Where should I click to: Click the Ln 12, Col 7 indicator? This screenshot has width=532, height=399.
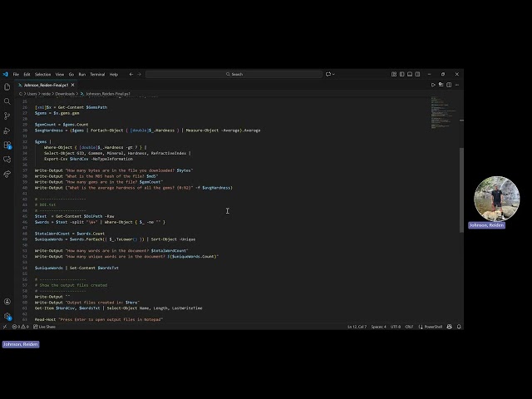pos(357,327)
